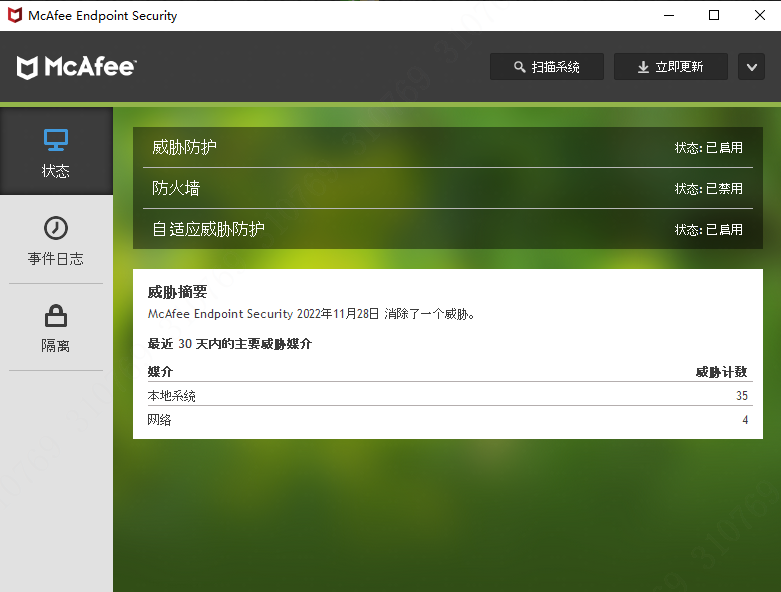This screenshot has width=781, height=592.
Task: Click 最近 30 天内的主要威胁媒介 heading
Action: coord(230,344)
